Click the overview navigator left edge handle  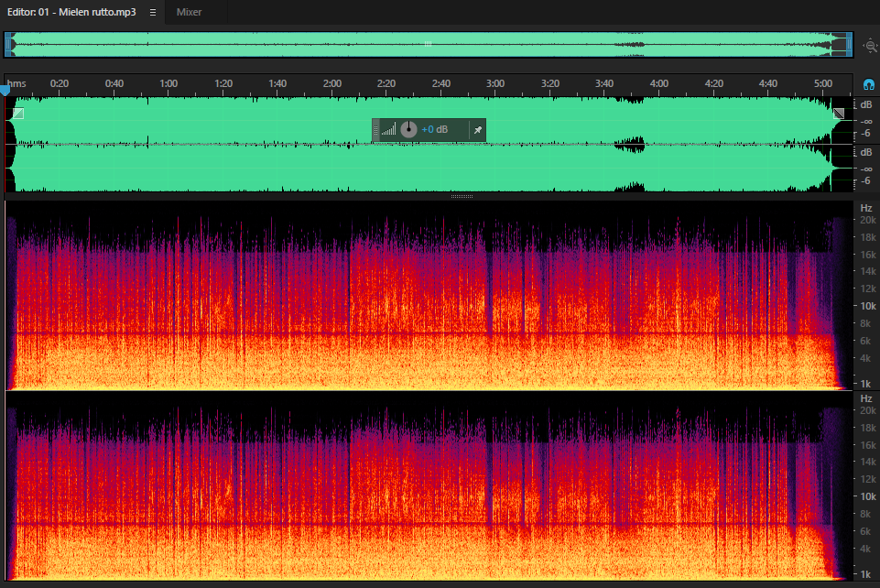pos(9,44)
